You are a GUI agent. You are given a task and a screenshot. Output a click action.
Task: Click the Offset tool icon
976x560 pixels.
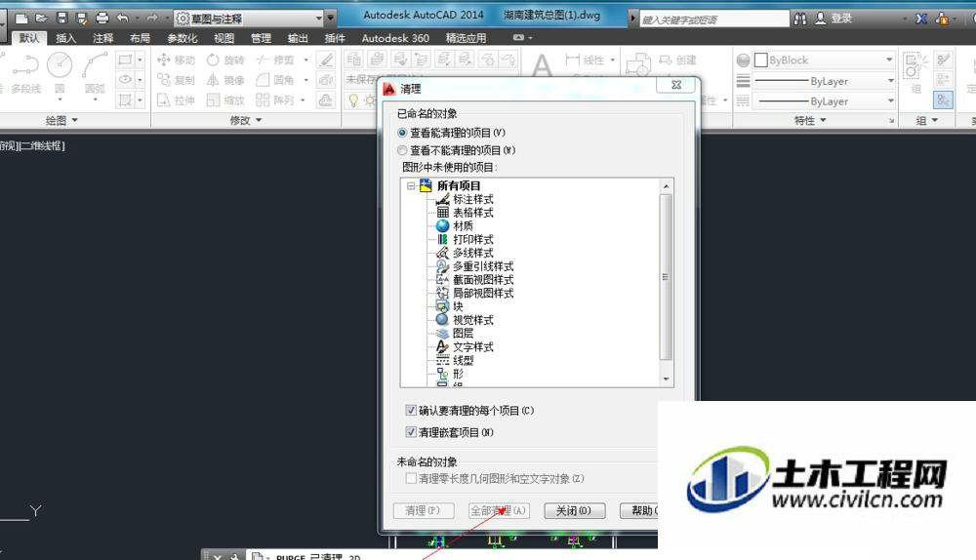point(326,100)
